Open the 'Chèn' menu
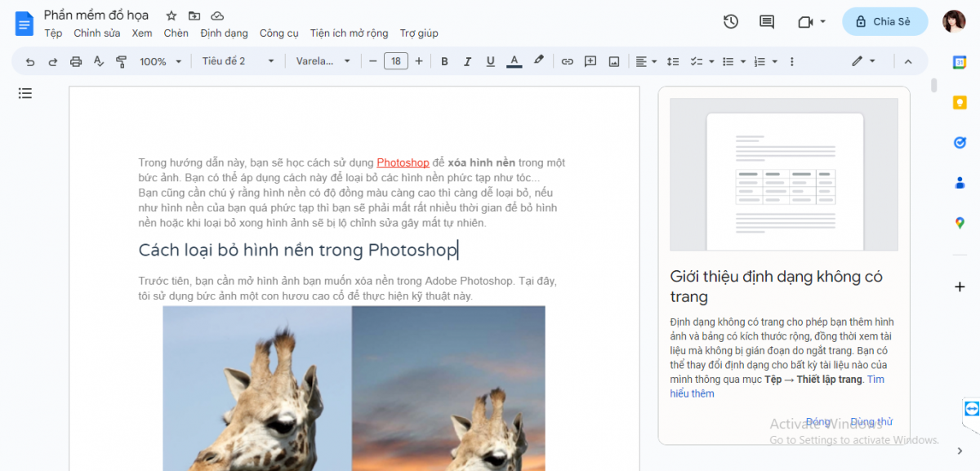Image resolution: width=980 pixels, height=471 pixels. 176,33
